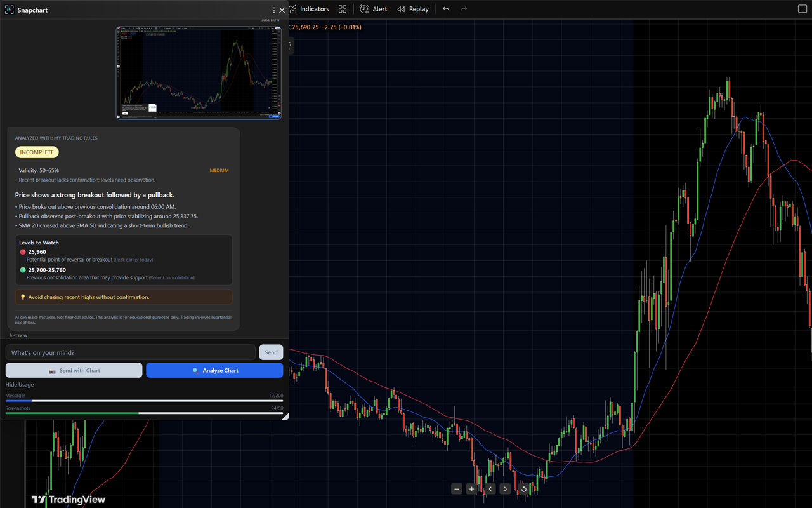Click the price readout 25,690.25
Viewport: 812px width, 508px height.
click(304, 27)
